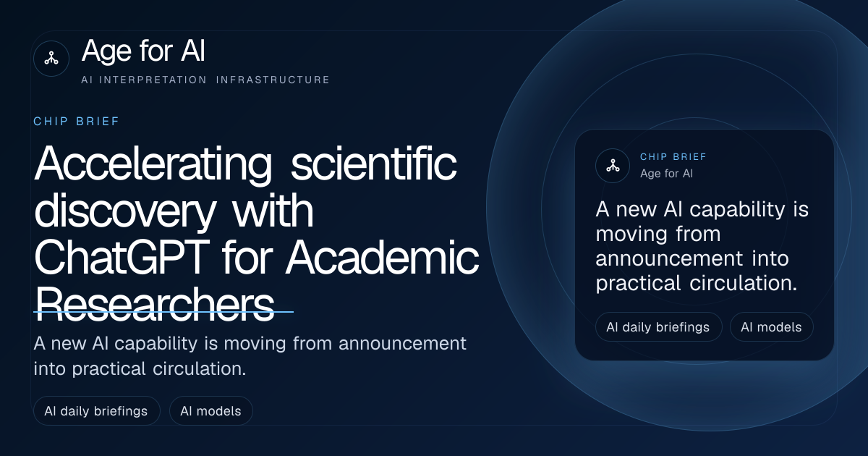Image resolution: width=868 pixels, height=456 pixels.
Task: Open the AI models tag at bottom left
Action: (x=210, y=411)
